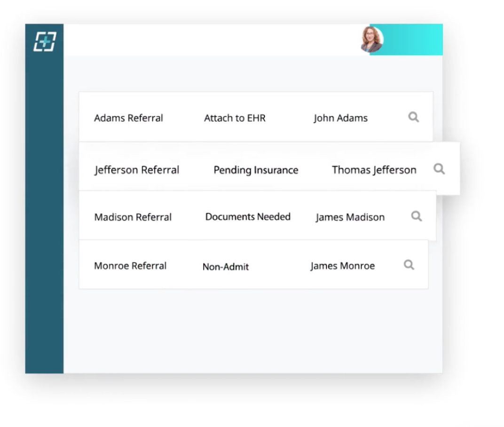Inspect Madison Referral using its magnifier icon
The height and width of the screenshot is (427, 504).
[x=416, y=216]
